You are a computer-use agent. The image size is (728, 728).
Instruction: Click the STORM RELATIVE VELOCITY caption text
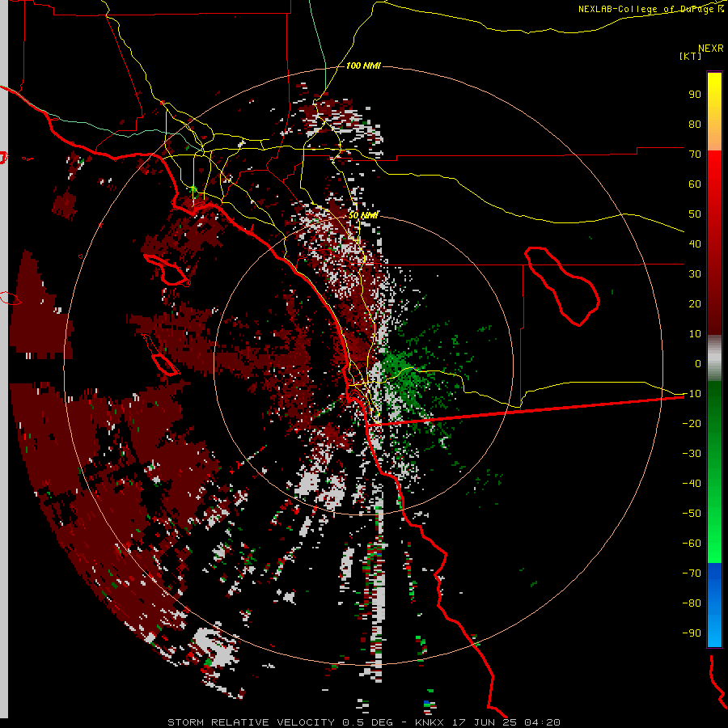(251, 722)
